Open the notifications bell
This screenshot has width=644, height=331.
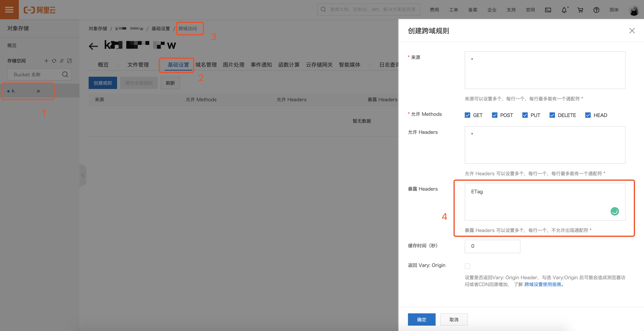(x=564, y=10)
